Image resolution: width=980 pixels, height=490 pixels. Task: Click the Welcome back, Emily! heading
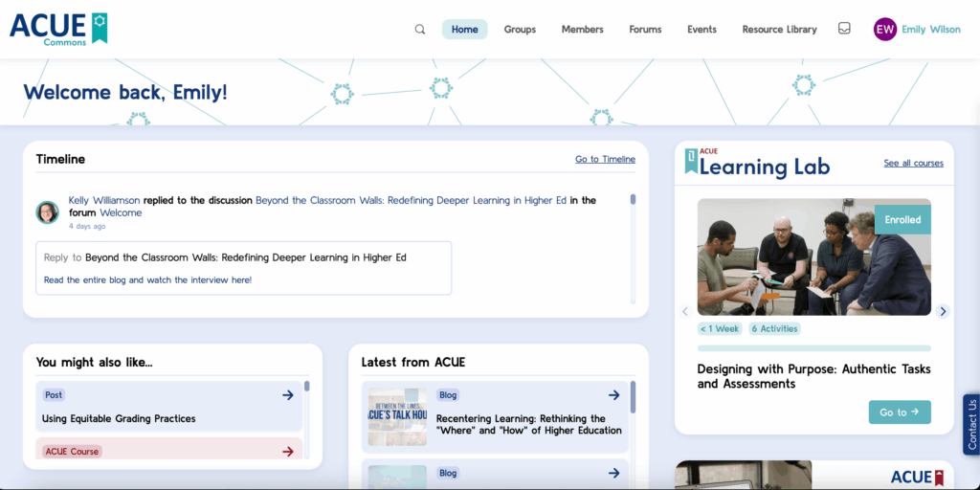point(125,93)
